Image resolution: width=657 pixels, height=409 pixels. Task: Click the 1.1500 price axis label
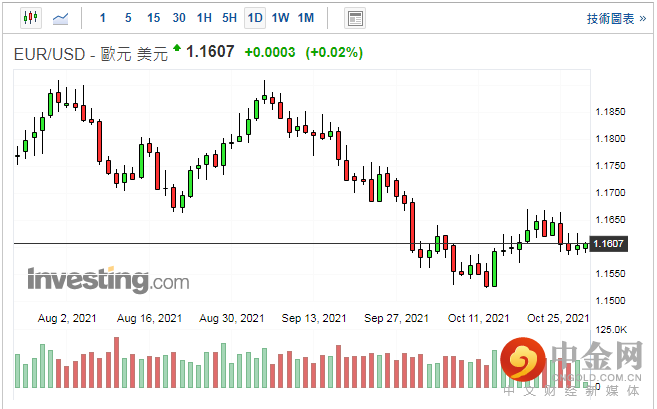pyautogui.click(x=610, y=301)
